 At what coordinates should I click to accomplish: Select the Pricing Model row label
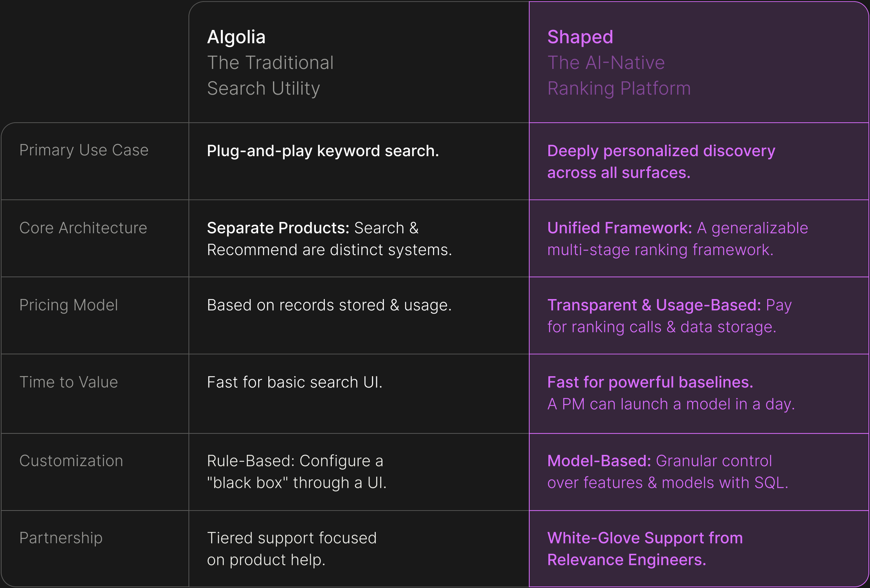click(69, 305)
